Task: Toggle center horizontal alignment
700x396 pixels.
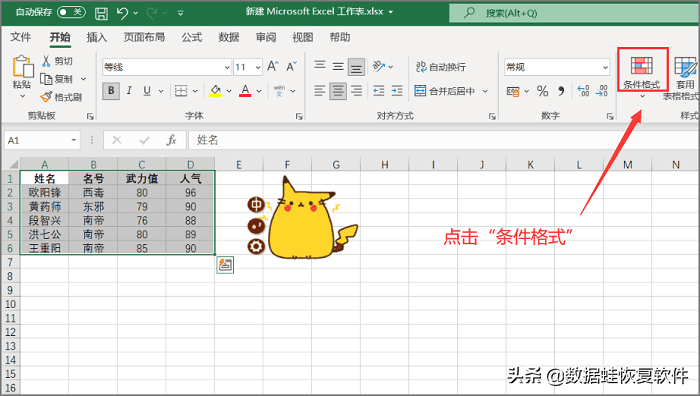Action: [x=338, y=91]
